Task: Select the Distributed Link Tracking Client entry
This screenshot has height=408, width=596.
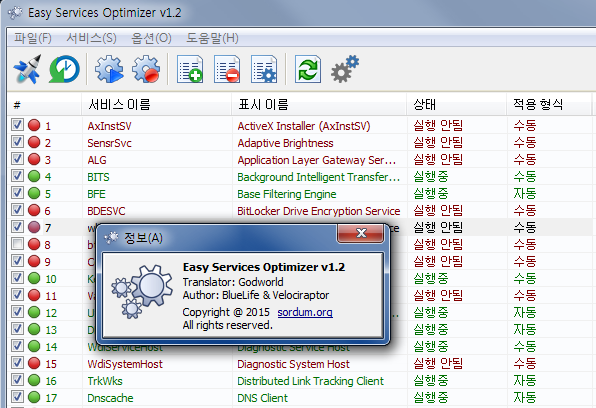Action: coord(311,381)
